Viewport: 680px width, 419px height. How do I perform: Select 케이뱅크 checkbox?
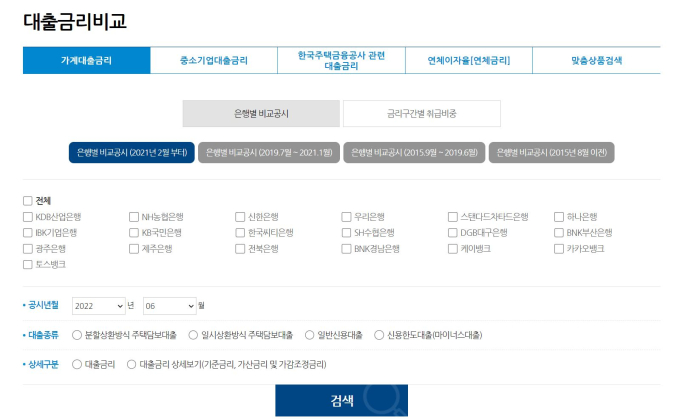[x=452, y=249]
